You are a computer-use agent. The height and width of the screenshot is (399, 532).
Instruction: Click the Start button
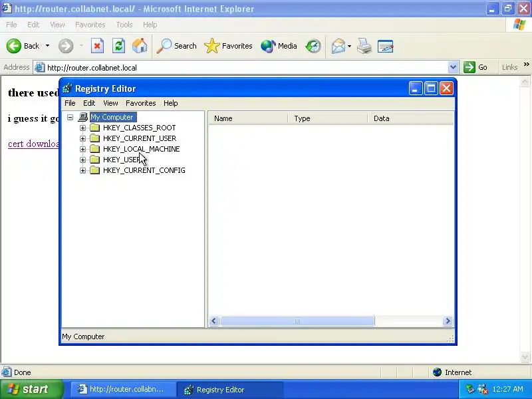[31, 389]
